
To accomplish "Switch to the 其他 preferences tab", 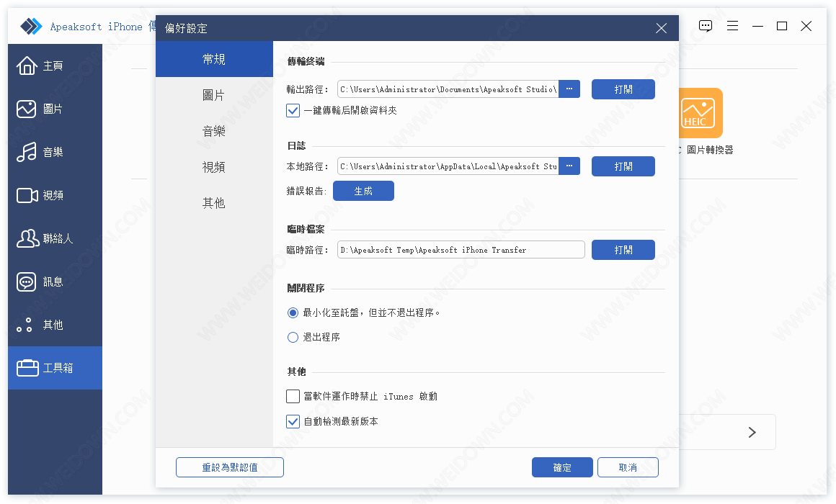I will (214, 203).
